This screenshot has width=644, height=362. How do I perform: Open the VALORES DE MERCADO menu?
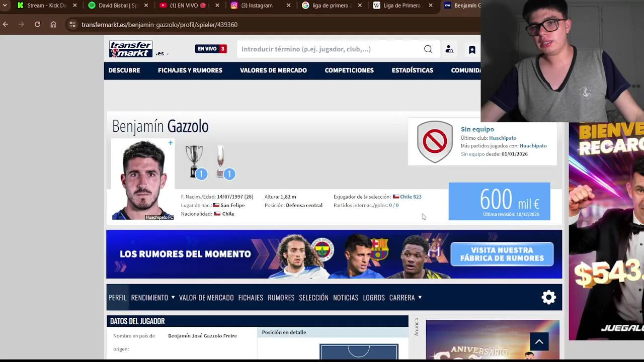point(273,70)
